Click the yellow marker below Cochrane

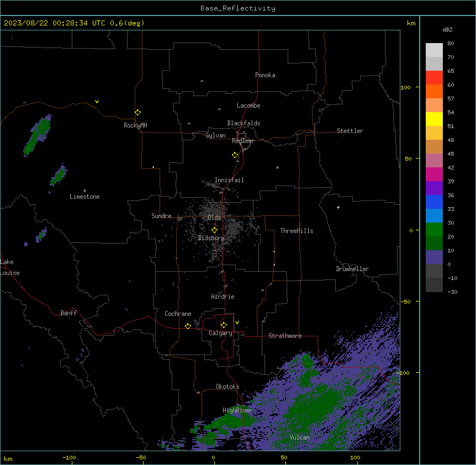point(188,326)
